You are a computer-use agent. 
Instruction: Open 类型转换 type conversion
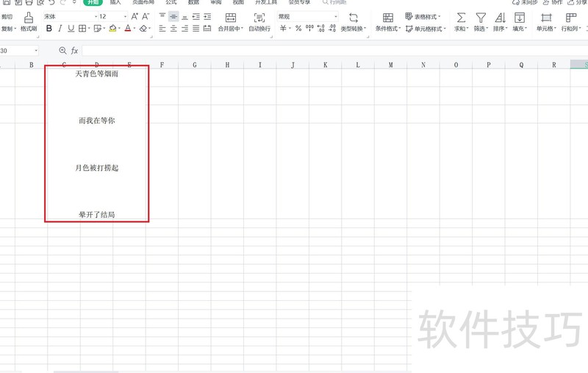[x=354, y=22]
